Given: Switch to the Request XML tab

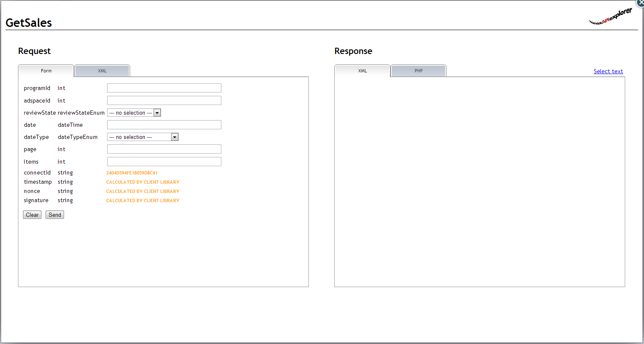Looking at the screenshot, I should 102,71.
